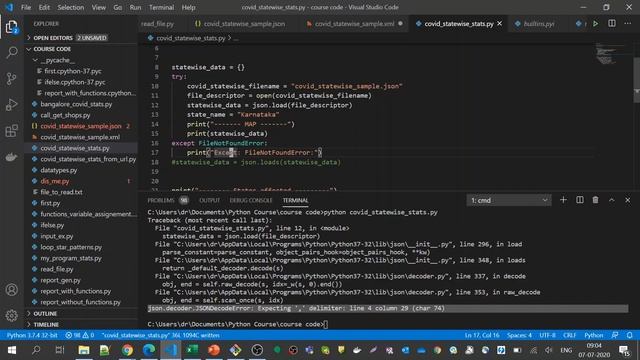
Task: Switch to Debug Console tab
Action: point(251,200)
